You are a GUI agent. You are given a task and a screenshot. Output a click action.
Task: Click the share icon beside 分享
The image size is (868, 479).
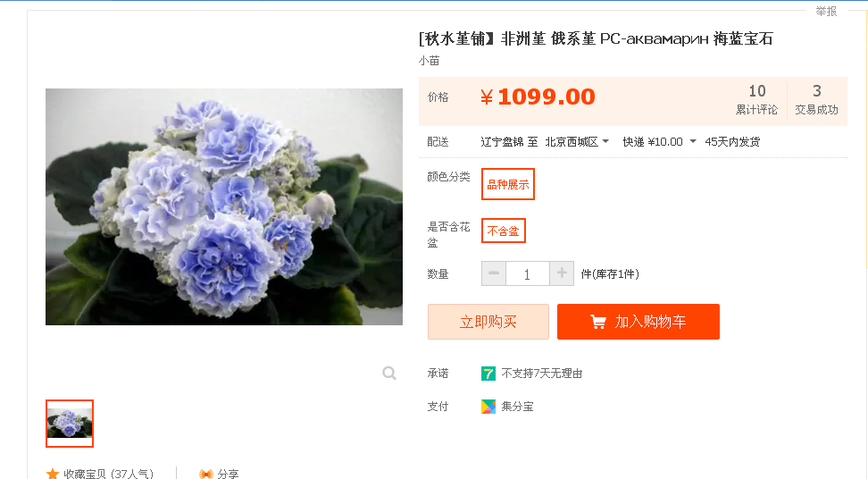[206, 474]
